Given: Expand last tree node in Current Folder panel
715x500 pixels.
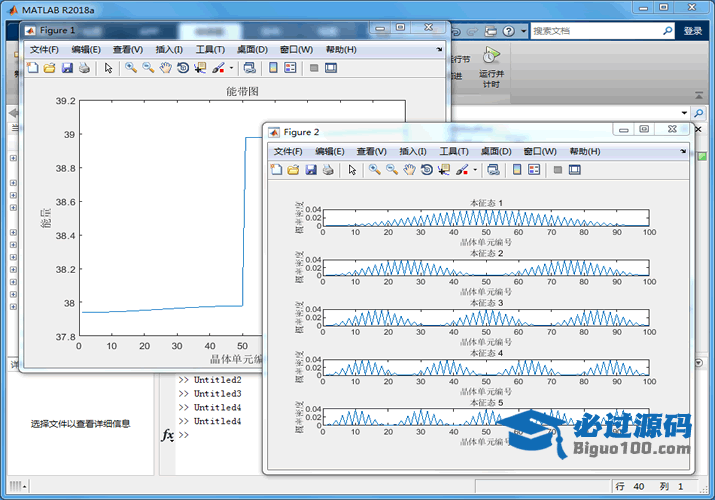Looking at the screenshot, I should point(13,306).
